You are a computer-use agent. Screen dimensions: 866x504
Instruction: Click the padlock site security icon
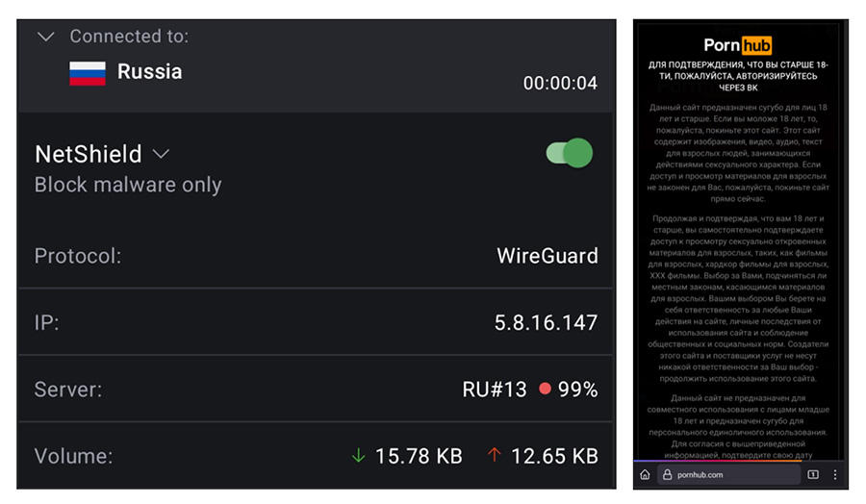pos(667,475)
